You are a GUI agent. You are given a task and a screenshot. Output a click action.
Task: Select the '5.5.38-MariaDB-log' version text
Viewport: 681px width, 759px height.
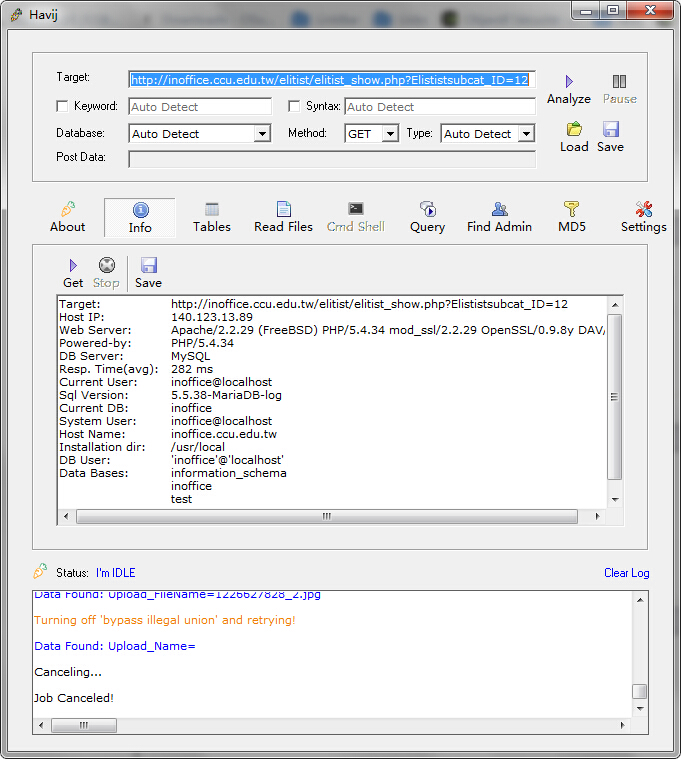coord(226,395)
